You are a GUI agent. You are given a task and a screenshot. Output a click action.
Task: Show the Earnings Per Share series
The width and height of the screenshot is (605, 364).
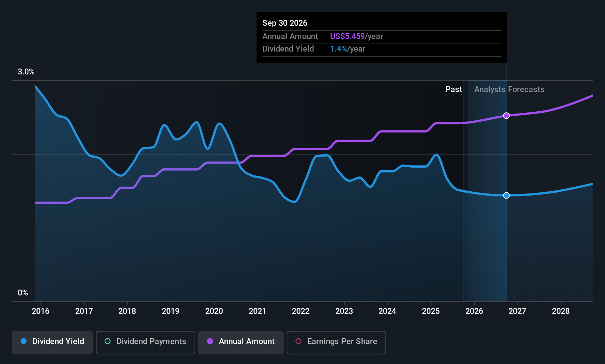[x=336, y=342]
